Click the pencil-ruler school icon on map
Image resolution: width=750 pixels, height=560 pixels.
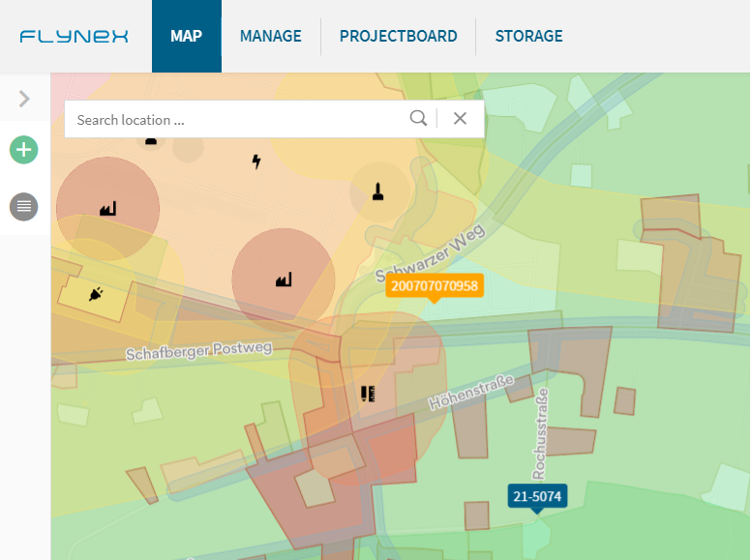(368, 394)
